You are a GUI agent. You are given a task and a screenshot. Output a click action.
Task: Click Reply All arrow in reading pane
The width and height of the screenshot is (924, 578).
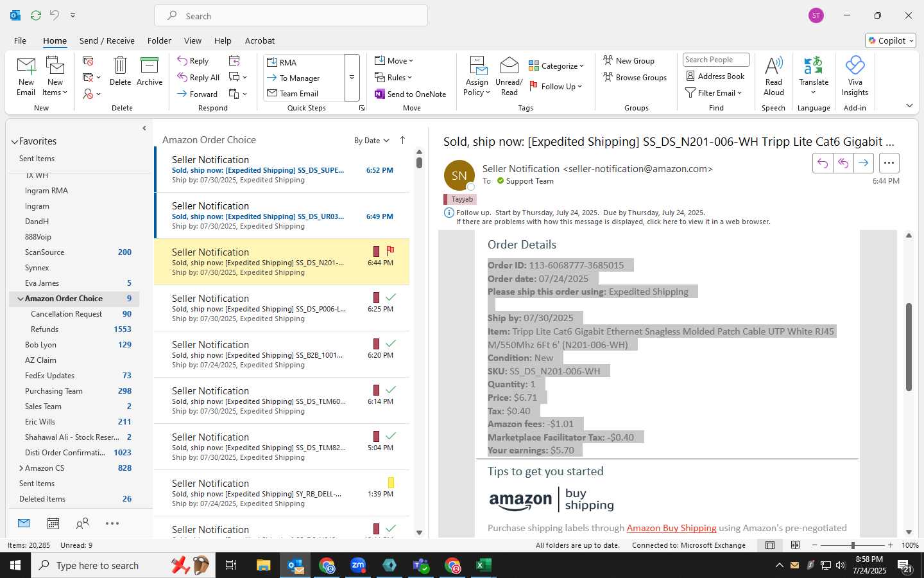point(843,163)
